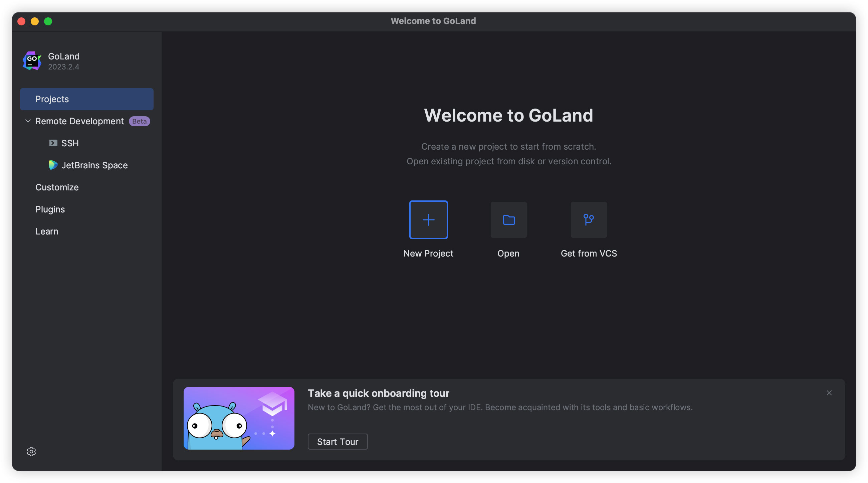Screen dimensions: 868x483
Task: Select the Projects tab
Action: point(86,99)
